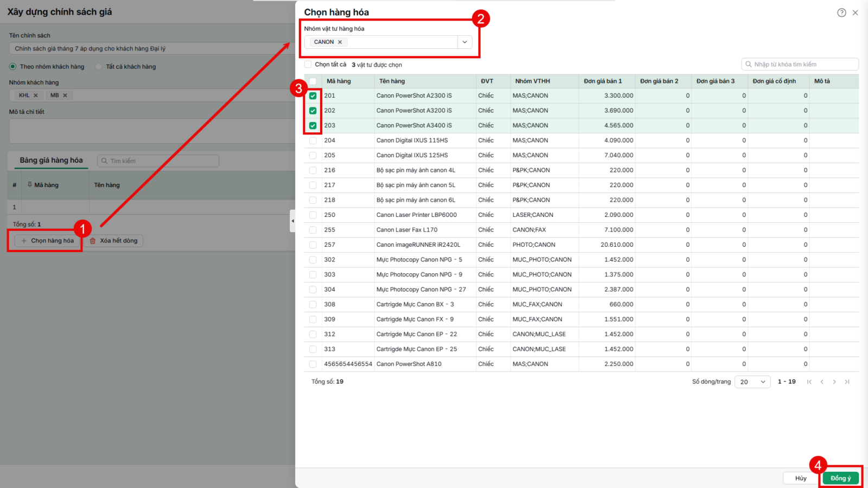The image size is (868, 488).
Task: Go to the previous page of results
Action: click(x=822, y=382)
